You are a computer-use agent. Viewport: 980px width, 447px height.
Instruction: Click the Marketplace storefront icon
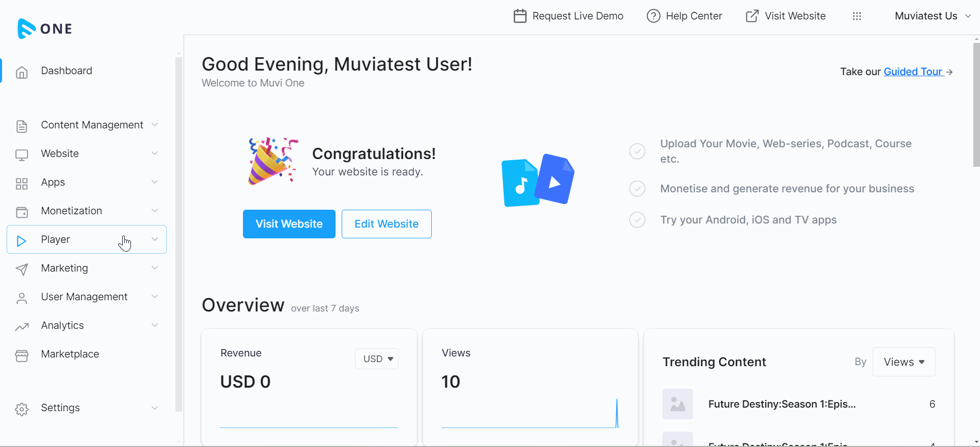tap(21, 355)
